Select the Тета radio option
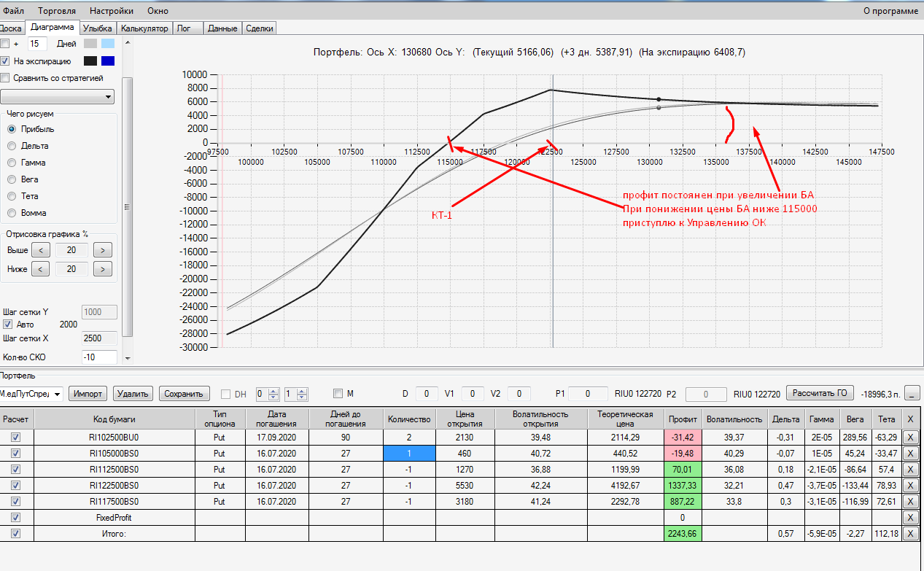This screenshot has width=924, height=571. (x=12, y=196)
